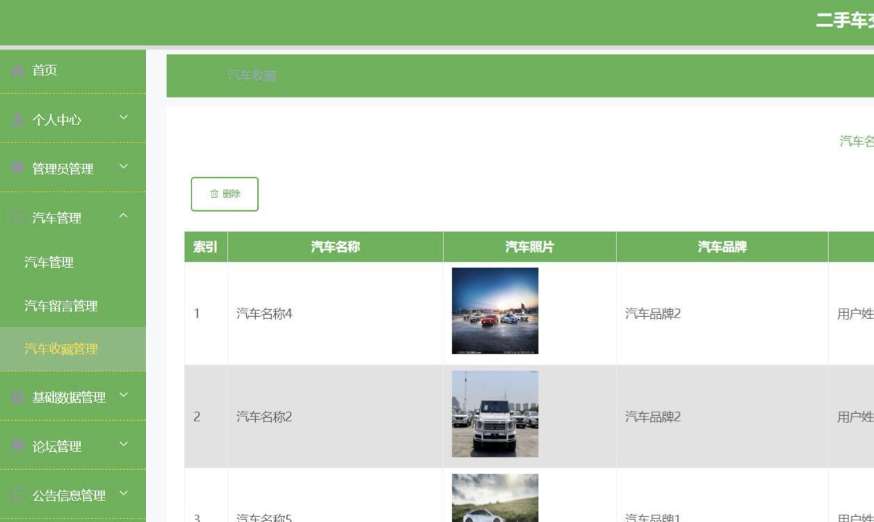Click the user icon beside 个人中心

point(18,120)
